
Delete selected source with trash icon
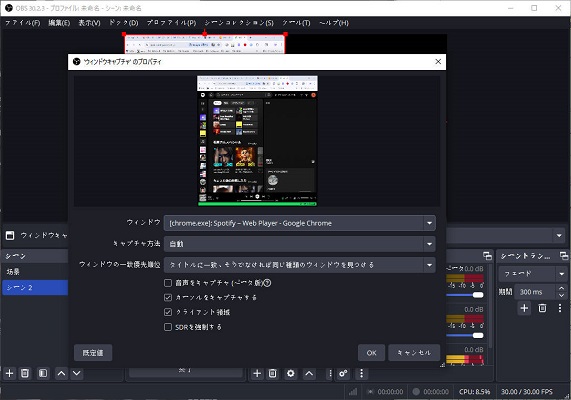[x=272, y=373]
